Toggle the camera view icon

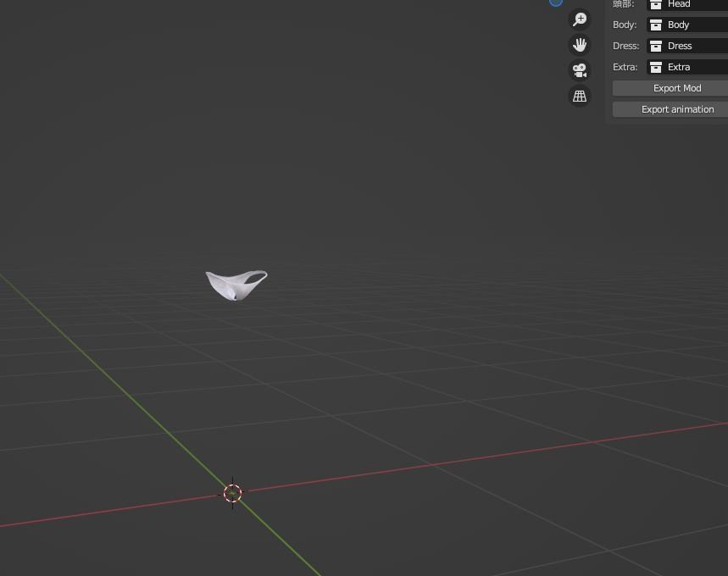[x=580, y=70]
